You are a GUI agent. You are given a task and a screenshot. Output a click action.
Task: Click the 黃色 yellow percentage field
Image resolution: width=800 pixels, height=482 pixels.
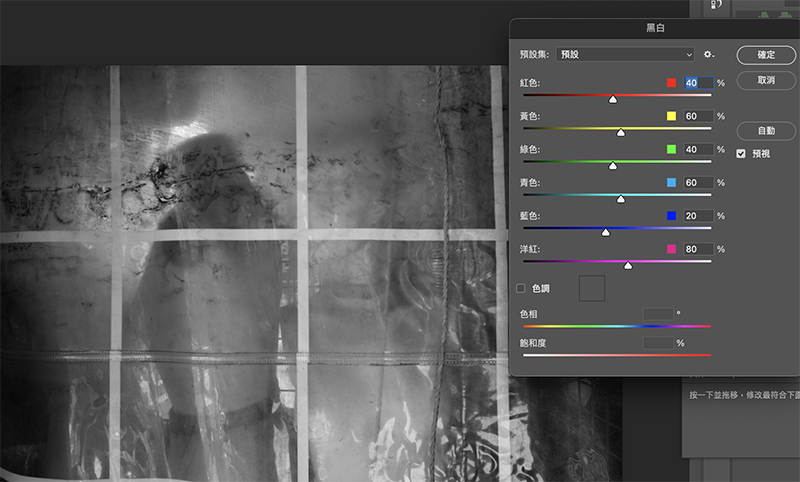coord(697,116)
